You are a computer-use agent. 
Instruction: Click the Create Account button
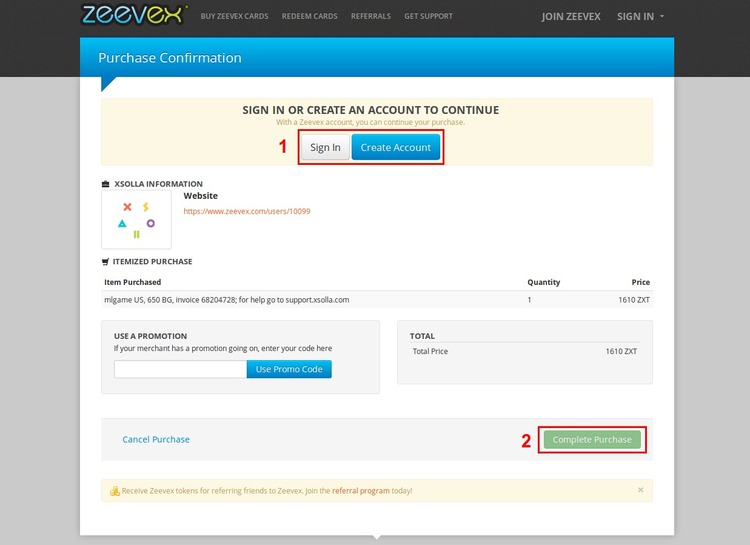[396, 147]
